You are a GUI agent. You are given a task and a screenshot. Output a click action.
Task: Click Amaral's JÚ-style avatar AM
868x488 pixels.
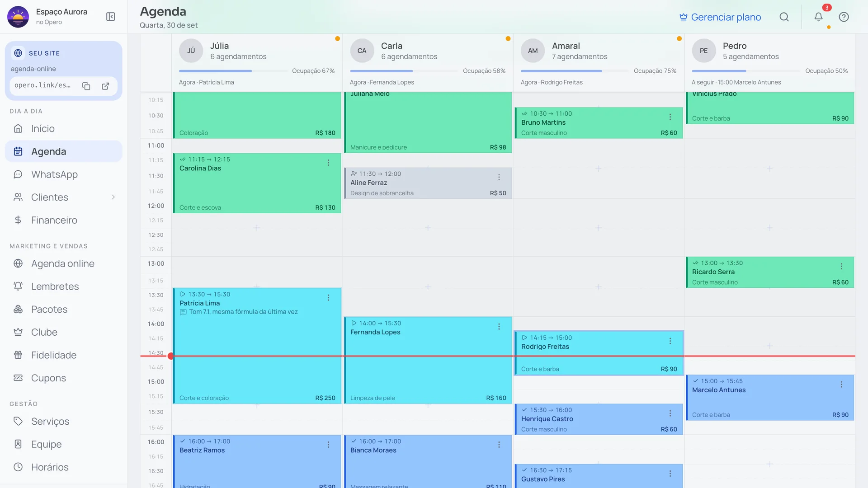coord(533,51)
